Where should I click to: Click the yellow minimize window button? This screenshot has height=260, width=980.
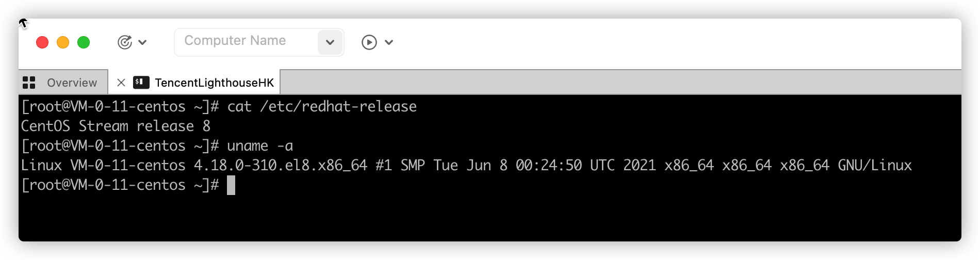click(x=63, y=42)
